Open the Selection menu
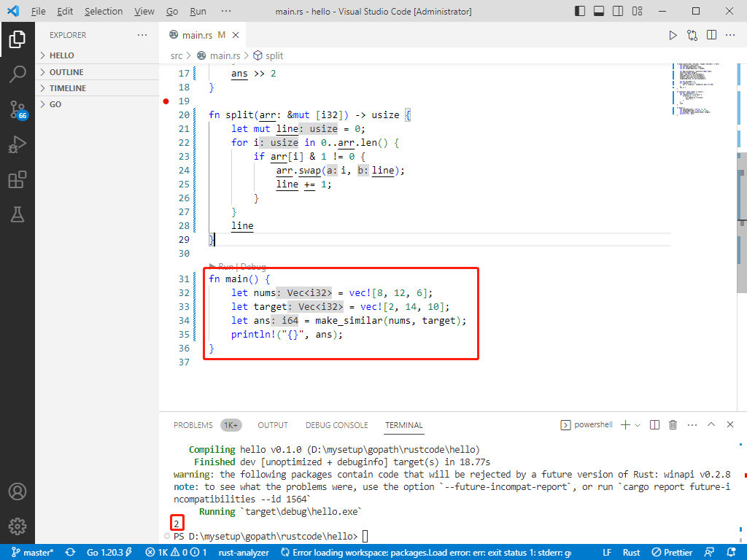 click(x=104, y=11)
